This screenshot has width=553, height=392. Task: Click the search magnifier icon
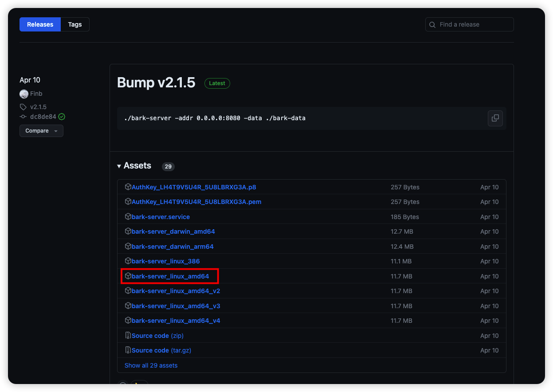tap(433, 25)
